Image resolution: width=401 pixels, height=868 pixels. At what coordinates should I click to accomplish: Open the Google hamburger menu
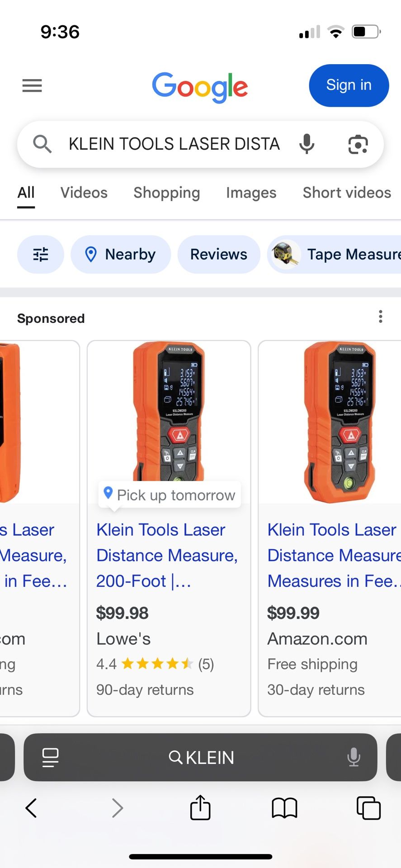32,85
